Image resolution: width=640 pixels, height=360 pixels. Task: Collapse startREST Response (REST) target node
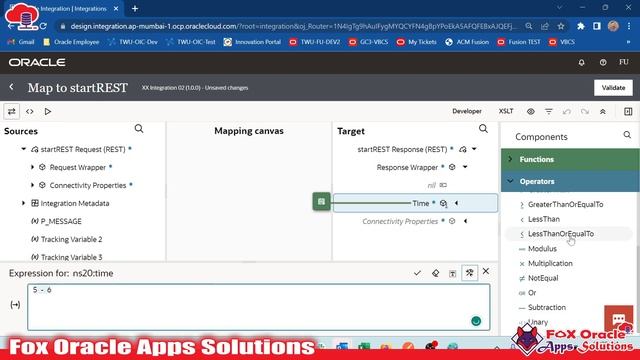[474, 149]
